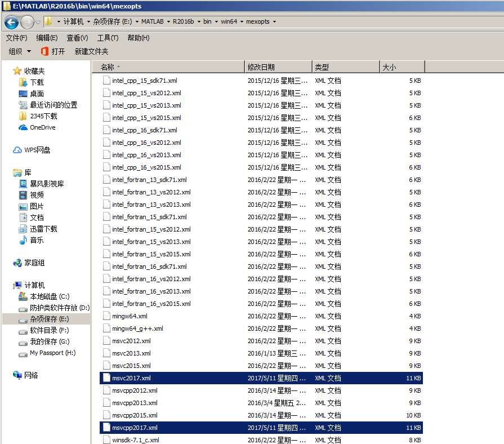Sort by 大小 (Size) column header

pyautogui.click(x=402, y=67)
